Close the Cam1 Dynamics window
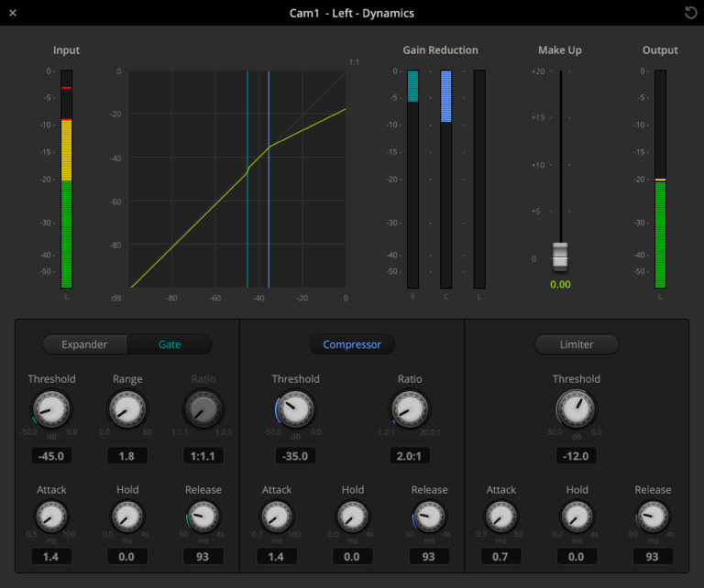 click(x=13, y=13)
